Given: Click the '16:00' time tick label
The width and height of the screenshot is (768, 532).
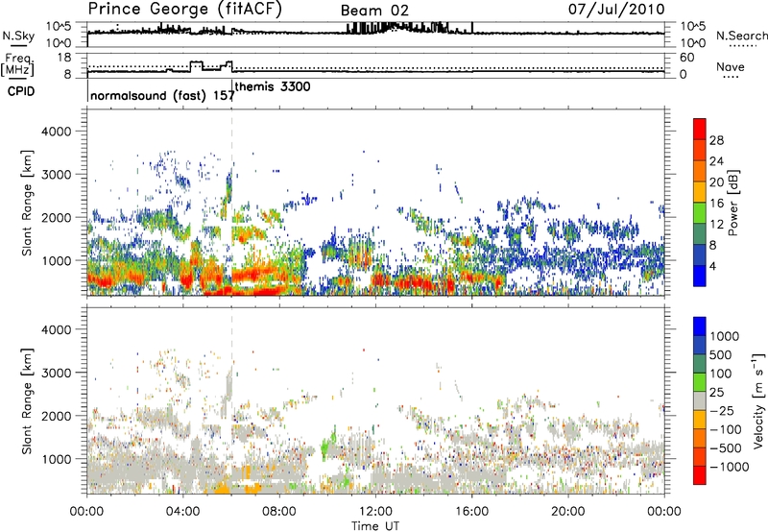Looking at the screenshot, I should coord(471,512).
